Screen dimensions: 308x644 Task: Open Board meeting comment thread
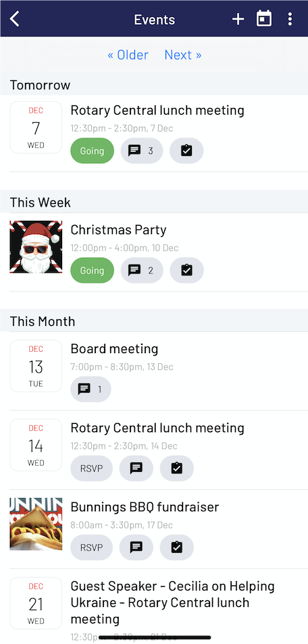[91, 389]
